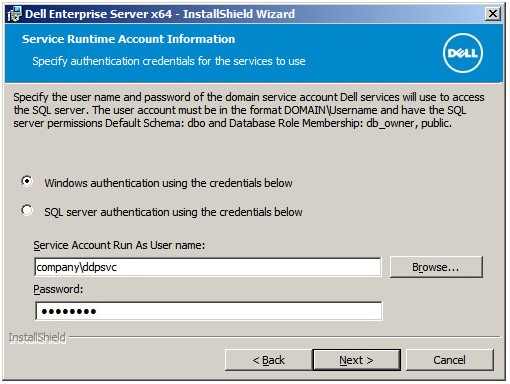
Task: Close the InstallShield Wizard window
Action: coord(493,14)
